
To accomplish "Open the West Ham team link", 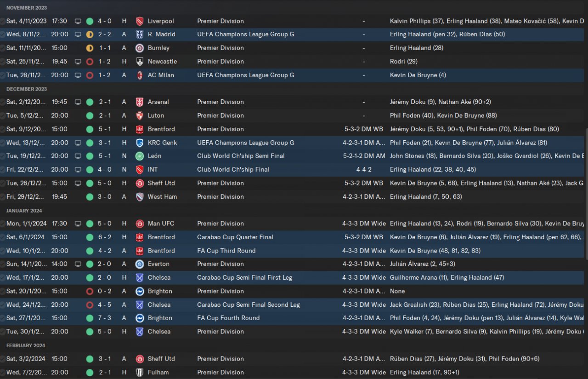I will [162, 197].
